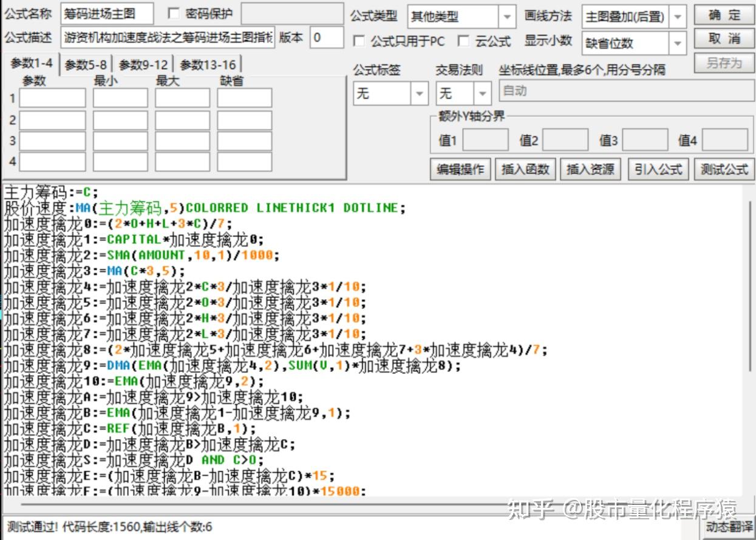Screen dimensions: 756x540
Task: Toggle the 公式只用于PC checkbox
Action: 359,41
